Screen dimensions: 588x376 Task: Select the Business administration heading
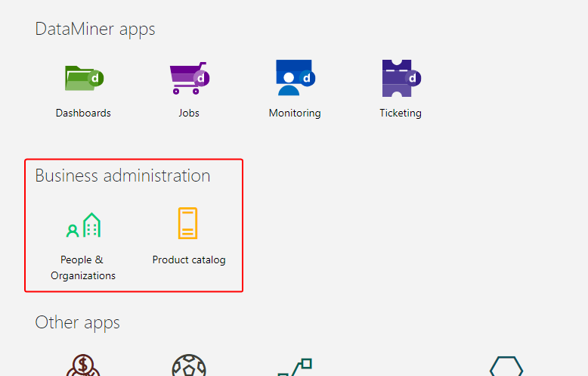click(x=122, y=176)
